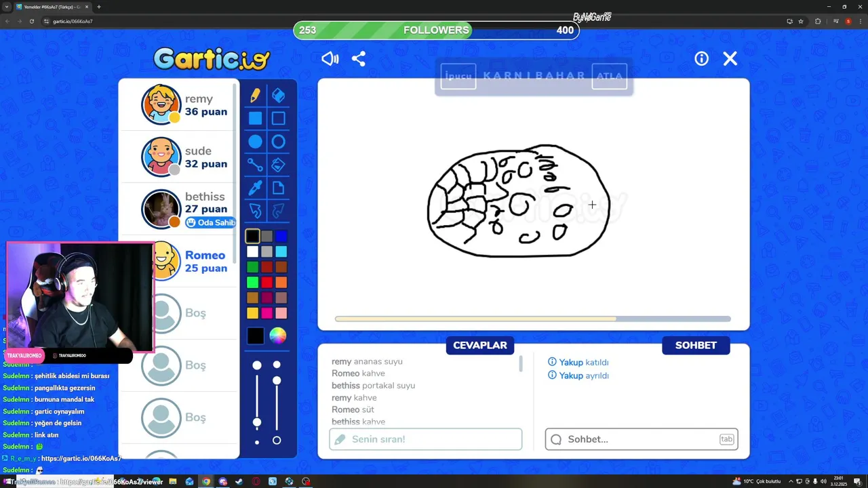Click the Gartic.io logo

(x=212, y=59)
